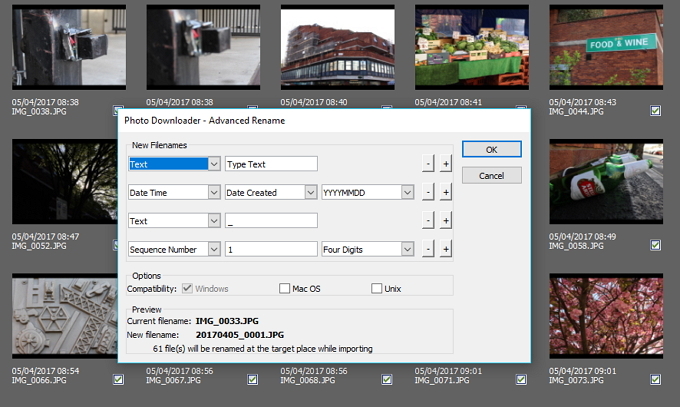Uncheck the IMG_0068.JPG import checkbox
Image resolution: width=680 pixels, height=407 pixels.
pyautogui.click(x=387, y=380)
